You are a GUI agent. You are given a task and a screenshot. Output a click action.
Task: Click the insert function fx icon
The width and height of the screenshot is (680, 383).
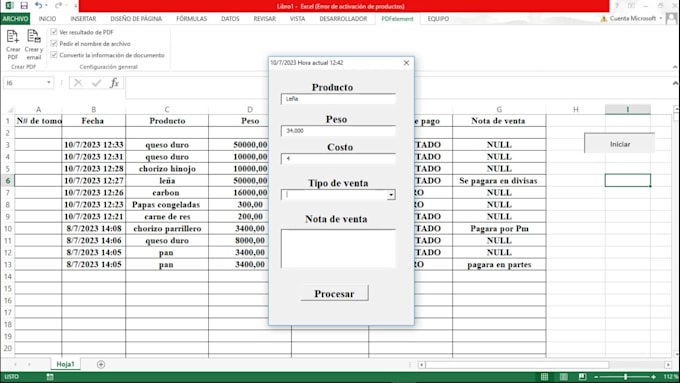coord(114,82)
